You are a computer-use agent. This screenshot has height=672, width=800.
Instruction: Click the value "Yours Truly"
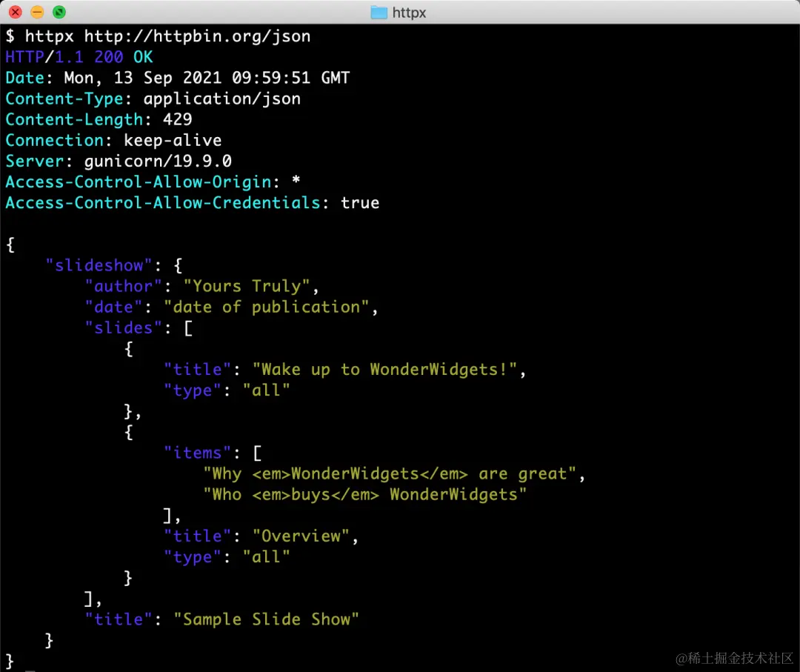(x=247, y=286)
